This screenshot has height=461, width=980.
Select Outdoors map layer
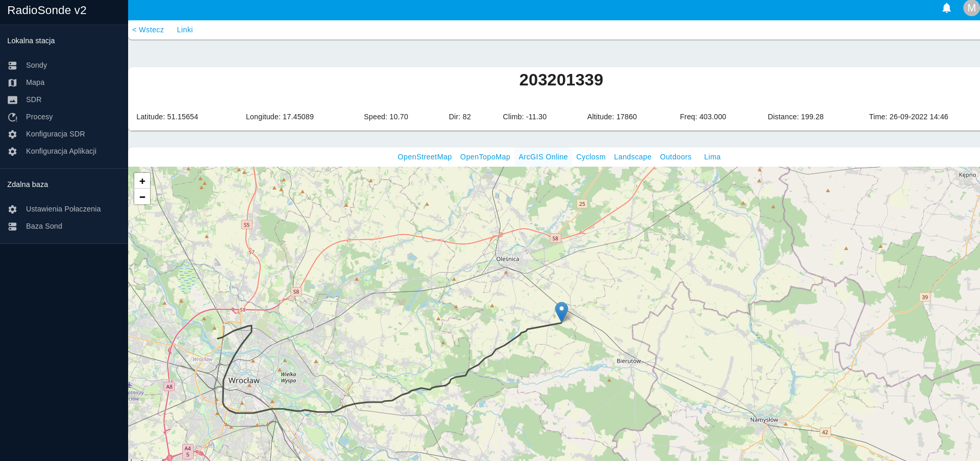click(x=675, y=157)
